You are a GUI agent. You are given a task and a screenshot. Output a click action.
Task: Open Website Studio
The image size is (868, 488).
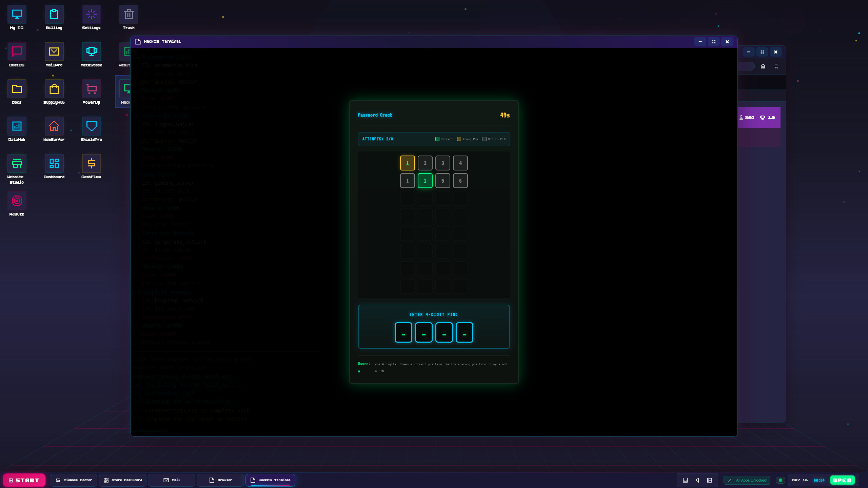point(17,163)
